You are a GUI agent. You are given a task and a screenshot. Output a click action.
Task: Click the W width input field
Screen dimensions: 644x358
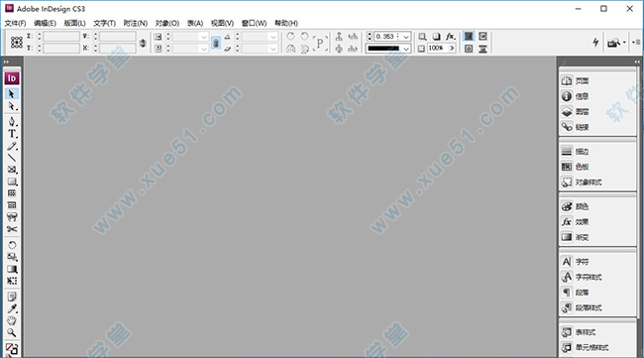click(x=118, y=37)
